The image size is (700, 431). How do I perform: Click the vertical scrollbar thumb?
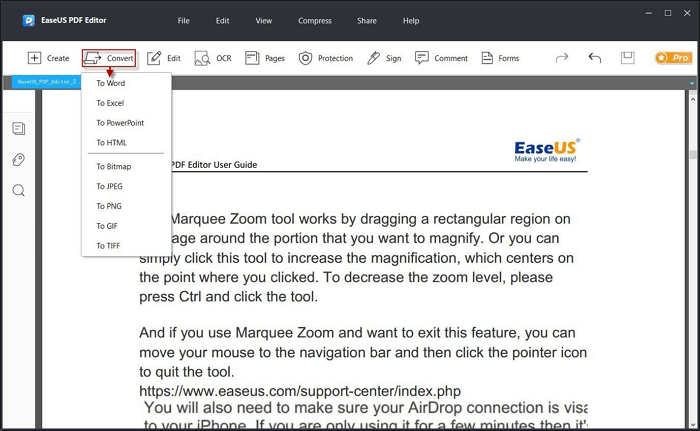pos(693,155)
